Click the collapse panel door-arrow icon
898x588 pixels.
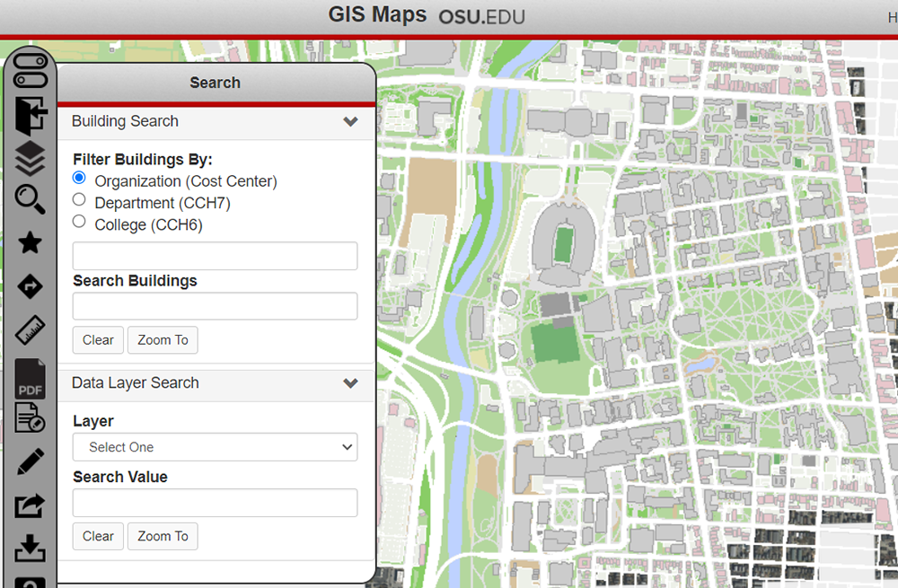pyautogui.click(x=30, y=116)
